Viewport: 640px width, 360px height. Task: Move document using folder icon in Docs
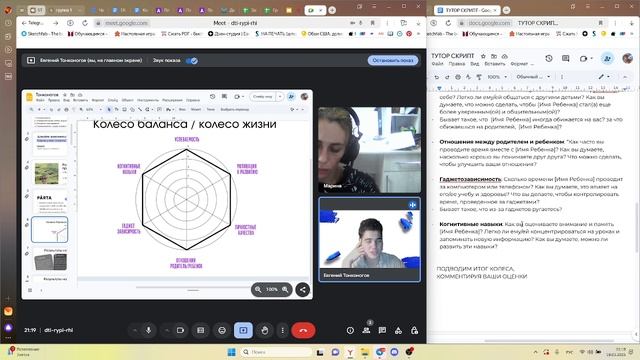pyautogui.click(x=494, y=56)
